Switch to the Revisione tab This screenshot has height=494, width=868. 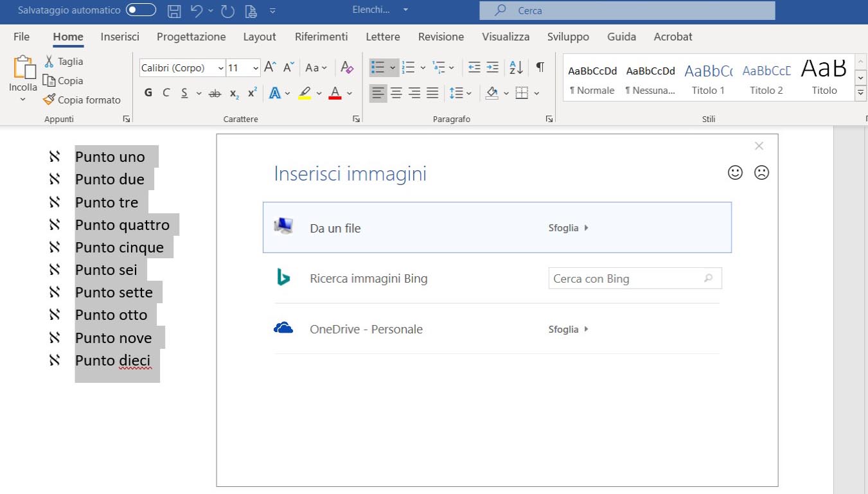pos(441,37)
